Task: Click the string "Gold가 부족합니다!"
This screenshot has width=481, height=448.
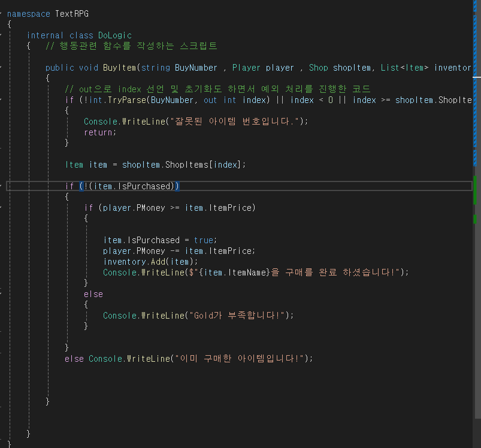Action: click(x=237, y=316)
